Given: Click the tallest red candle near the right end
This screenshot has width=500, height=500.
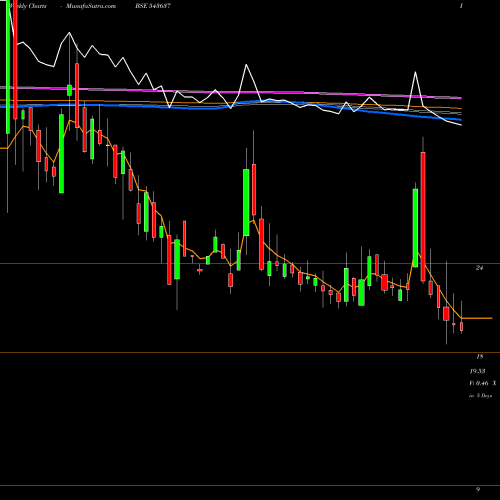Looking at the screenshot, I should 423,216.
